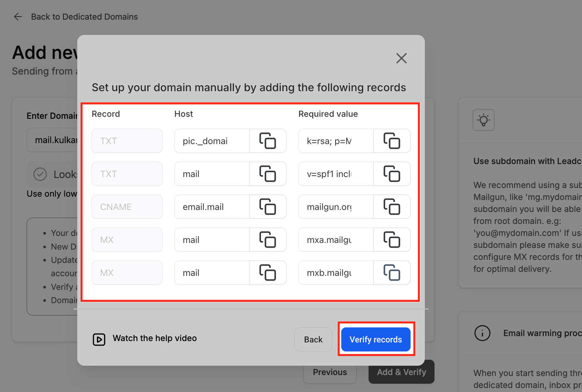Click the pic._domainkey host field
The image size is (582, 392).
pos(212,141)
